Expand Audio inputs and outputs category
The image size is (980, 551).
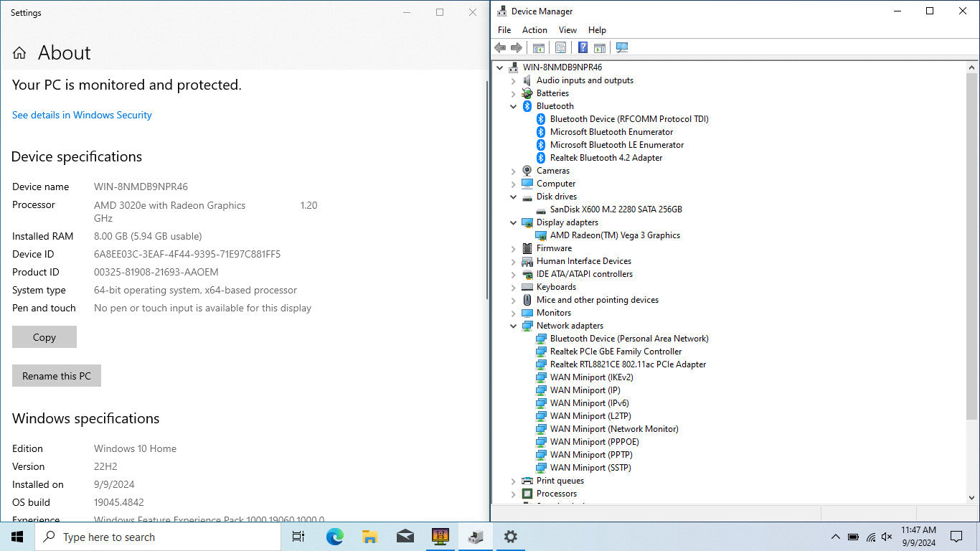pyautogui.click(x=514, y=80)
